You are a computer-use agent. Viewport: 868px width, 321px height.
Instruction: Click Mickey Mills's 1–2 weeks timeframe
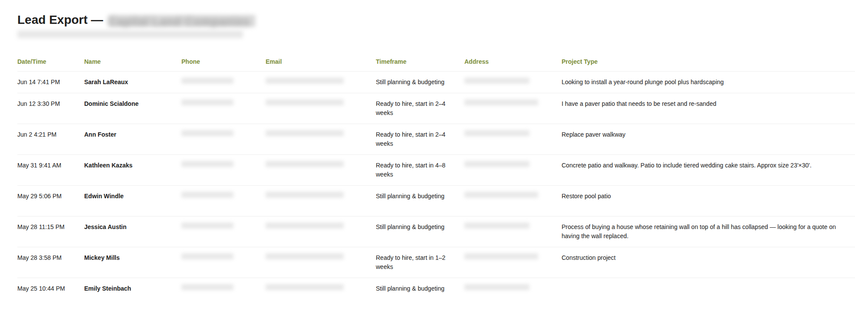(411, 262)
